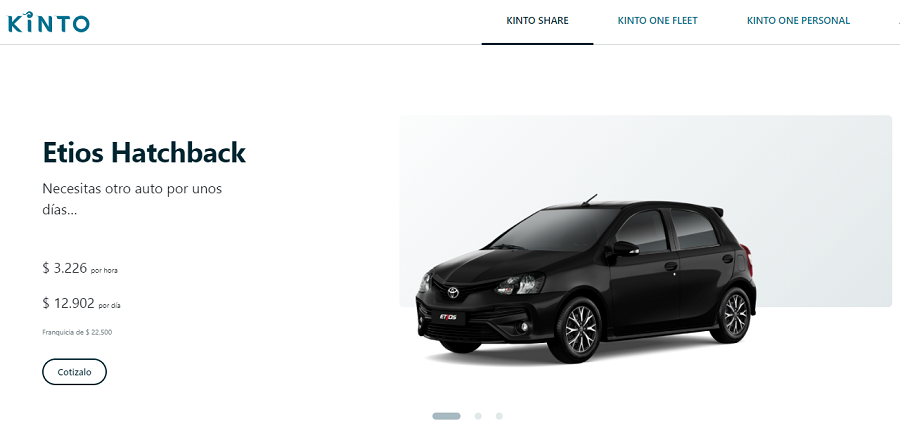Jump to third carousel slide dot

499,416
